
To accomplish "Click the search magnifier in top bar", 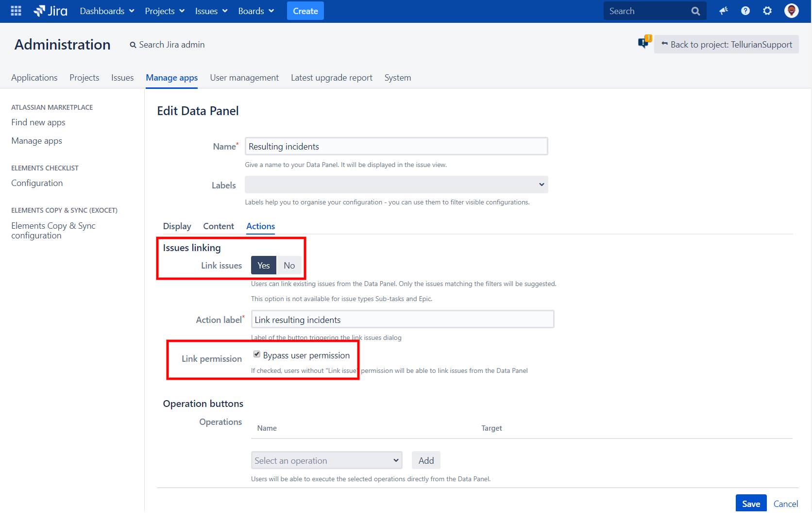I will point(695,11).
